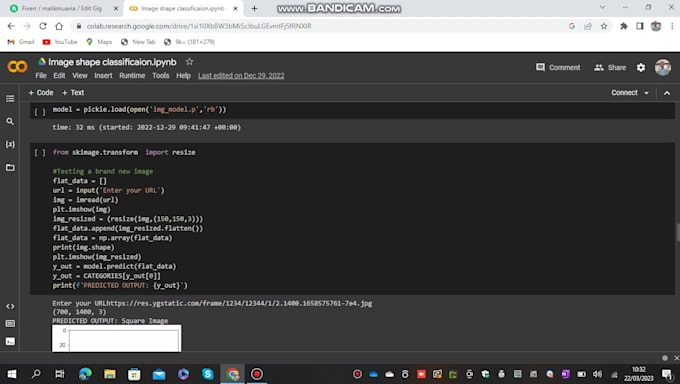Open the Tools menu
This screenshot has height=384, width=680.
(x=160, y=75)
